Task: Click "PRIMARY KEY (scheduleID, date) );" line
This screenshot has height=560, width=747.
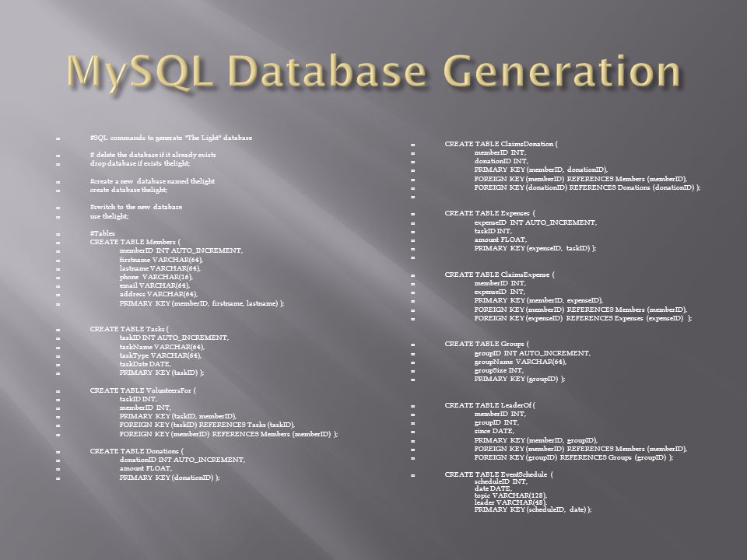Action: pos(533,509)
